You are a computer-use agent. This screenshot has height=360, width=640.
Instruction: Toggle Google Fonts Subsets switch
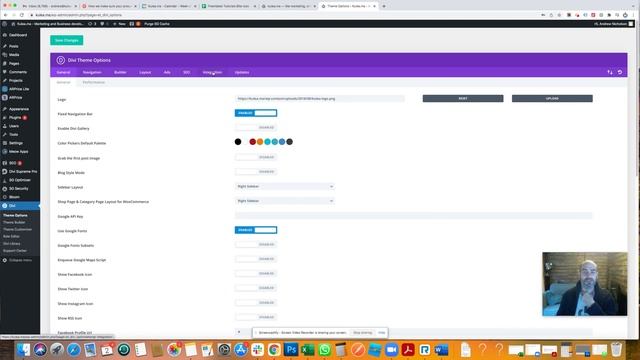(256, 244)
